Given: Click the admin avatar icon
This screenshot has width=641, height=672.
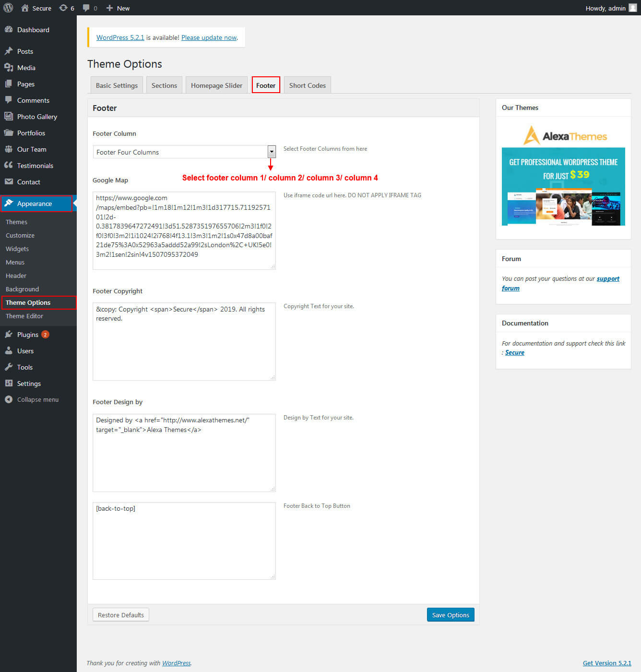Looking at the screenshot, I should click(633, 8).
